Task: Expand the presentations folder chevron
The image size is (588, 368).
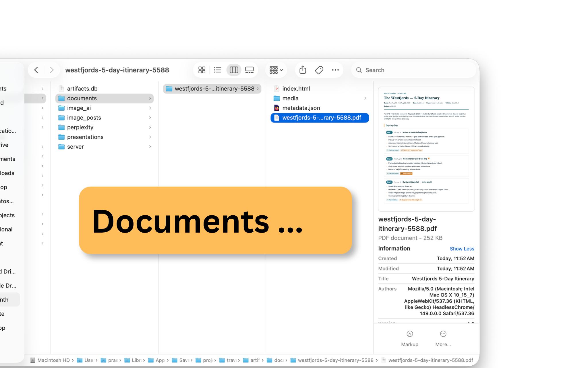Action: click(150, 137)
